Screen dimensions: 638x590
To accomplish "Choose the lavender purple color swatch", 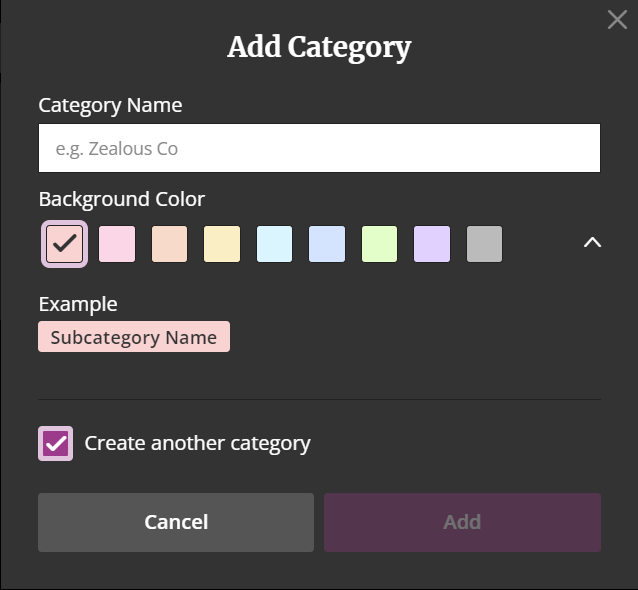I will click(x=432, y=244).
